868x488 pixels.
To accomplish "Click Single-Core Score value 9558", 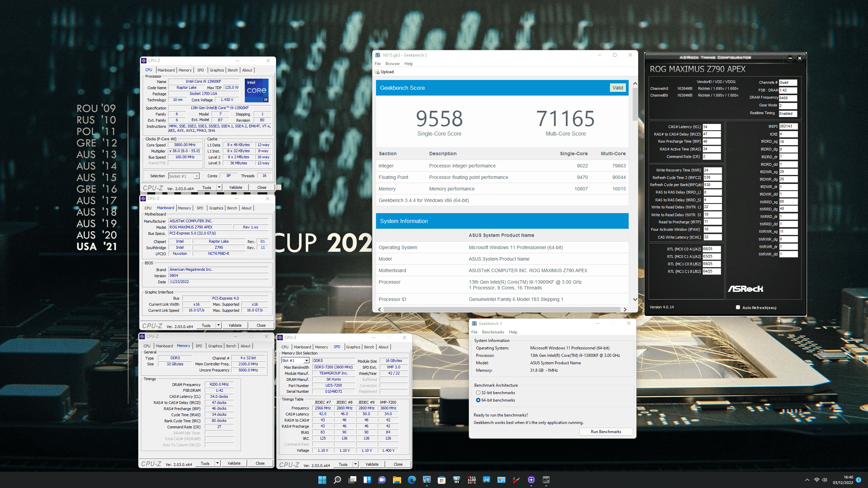I will coord(439,119).
